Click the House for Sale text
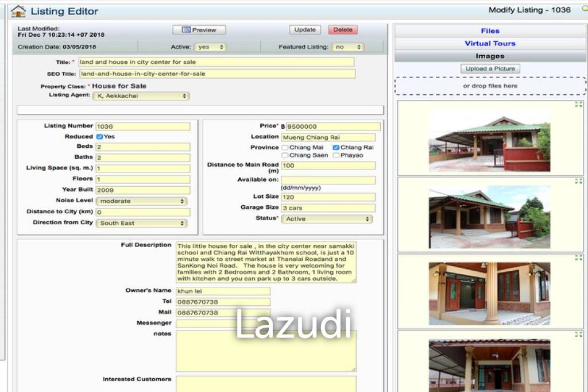 (119, 86)
